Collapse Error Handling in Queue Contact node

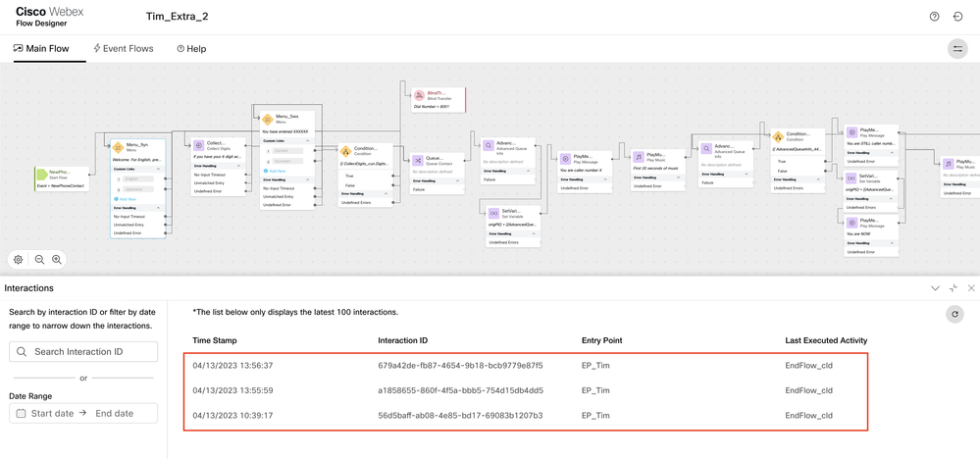457,181
